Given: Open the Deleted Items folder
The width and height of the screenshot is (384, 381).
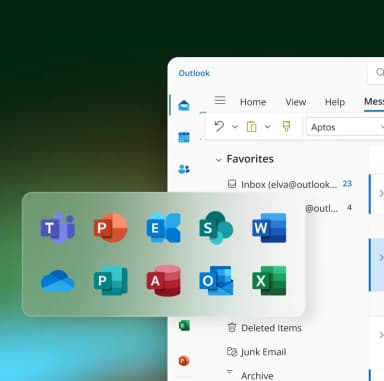Looking at the screenshot, I should (264, 328).
